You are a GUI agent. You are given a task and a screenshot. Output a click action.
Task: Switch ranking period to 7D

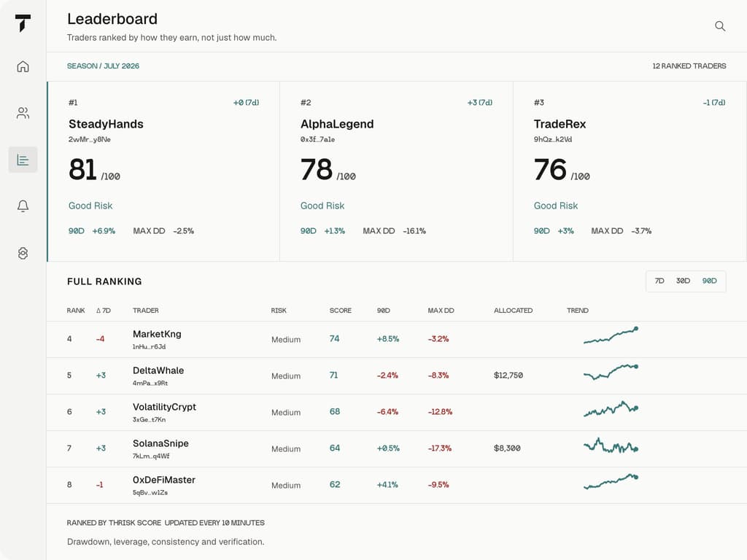tap(659, 281)
